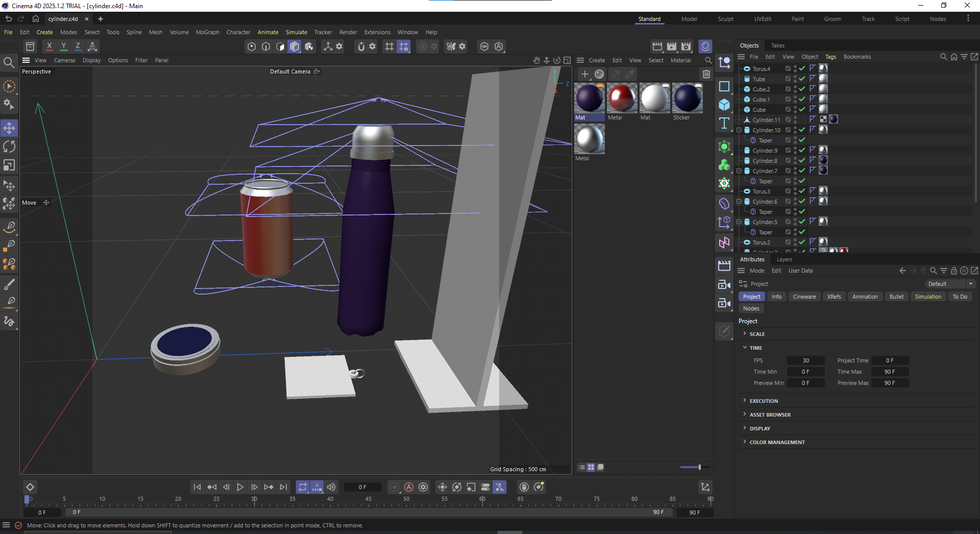Toggle the green enable checkmark next to Tube
Image resolution: width=980 pixels, height=534 pixels.
(x=802, y=79)
